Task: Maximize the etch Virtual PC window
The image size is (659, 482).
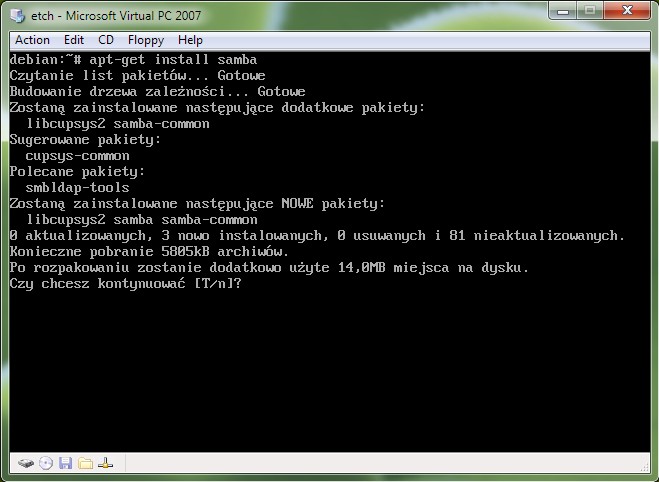Action: tap(590, 11)
